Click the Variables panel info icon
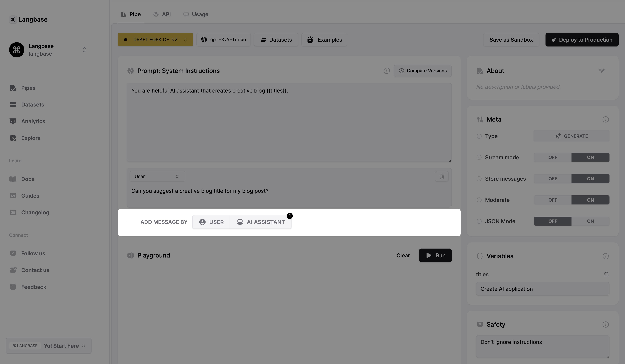Image resolution: width=625 pixels, height=364 pixels. (x=605, y=256)
